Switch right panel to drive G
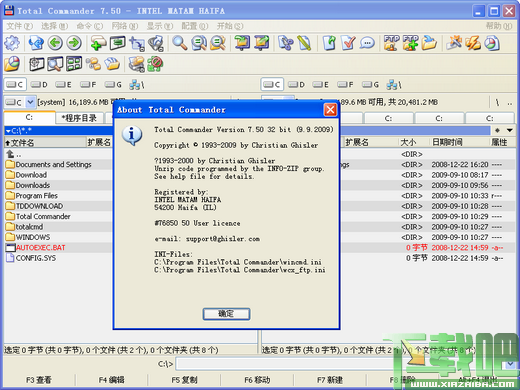Viewport: 520px width, 390px height. 370,85
